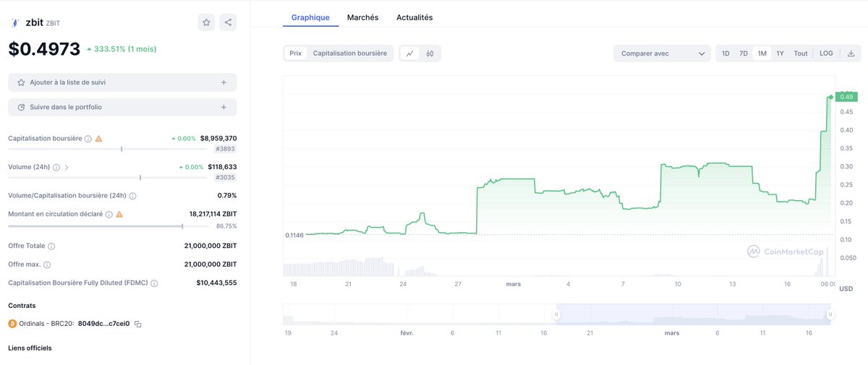The height and width of the screenshot is (365, 868).
Task: Click the 0.1146 starting price label
Action: (x=294, y=236)
